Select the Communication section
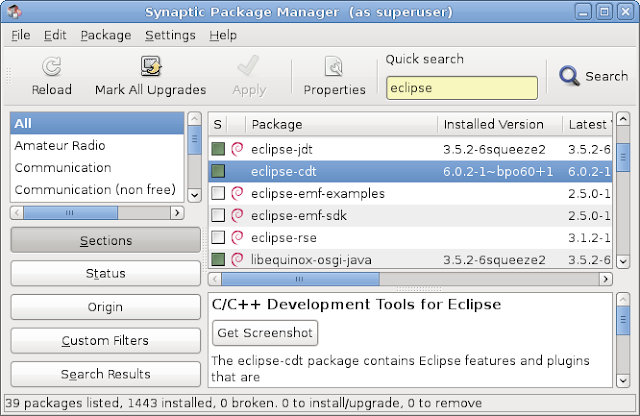 (x=97, y=167)
